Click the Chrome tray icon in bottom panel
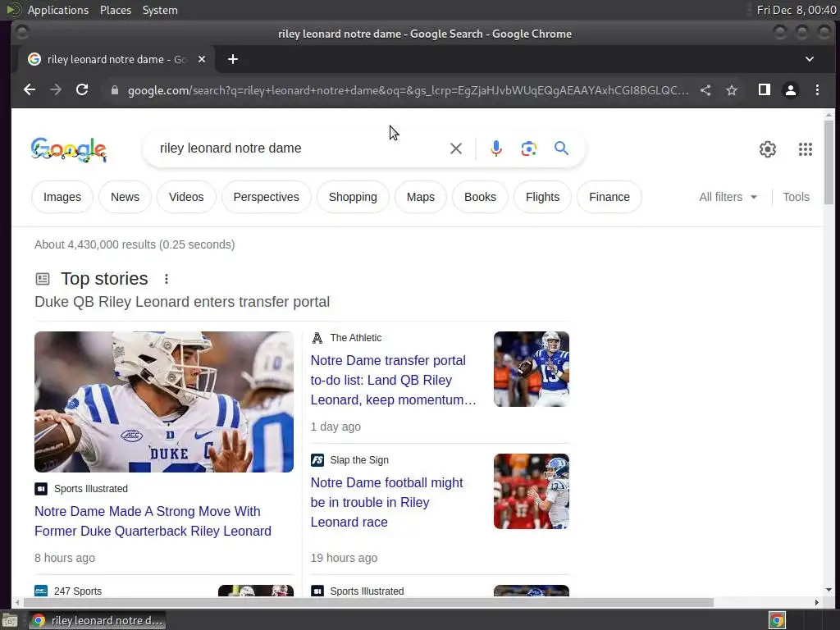The image size is (840, 630). pos(777,620)
